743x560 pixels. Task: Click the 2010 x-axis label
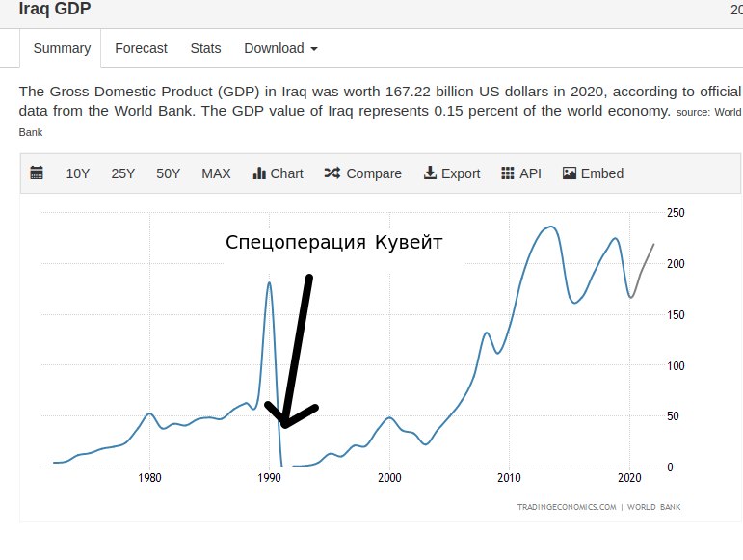[x=509, y=477]
